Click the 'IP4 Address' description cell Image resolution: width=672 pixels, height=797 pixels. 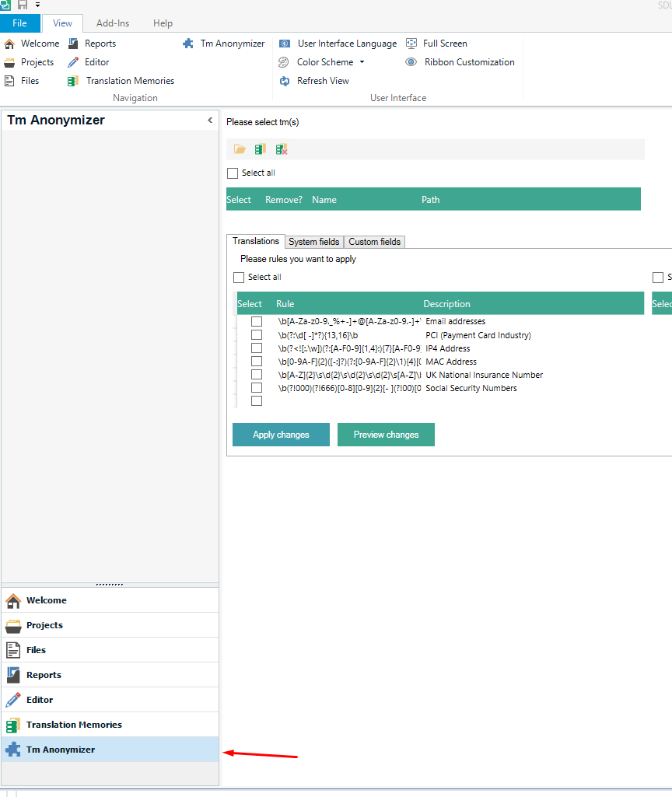coord(448,348)
